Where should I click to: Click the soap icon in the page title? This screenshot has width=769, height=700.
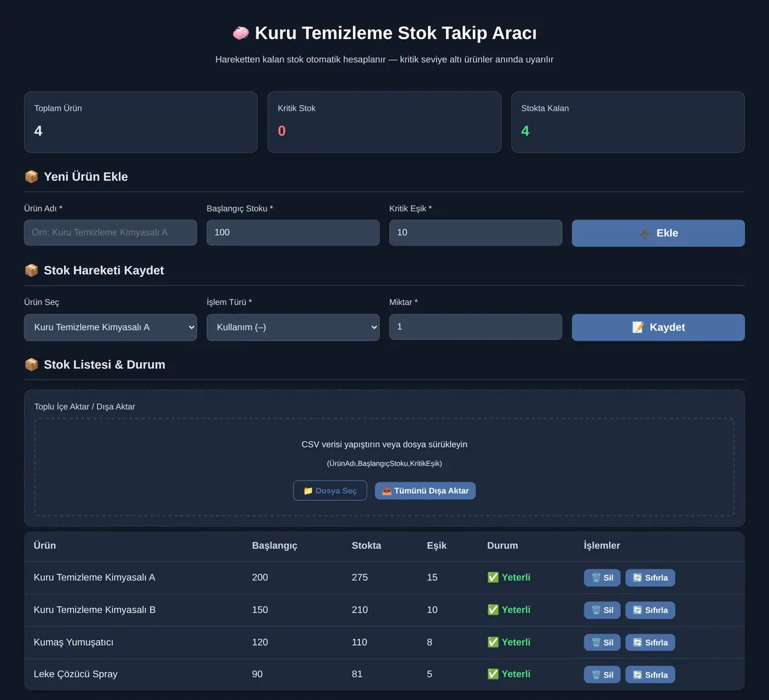click(241, 33)
